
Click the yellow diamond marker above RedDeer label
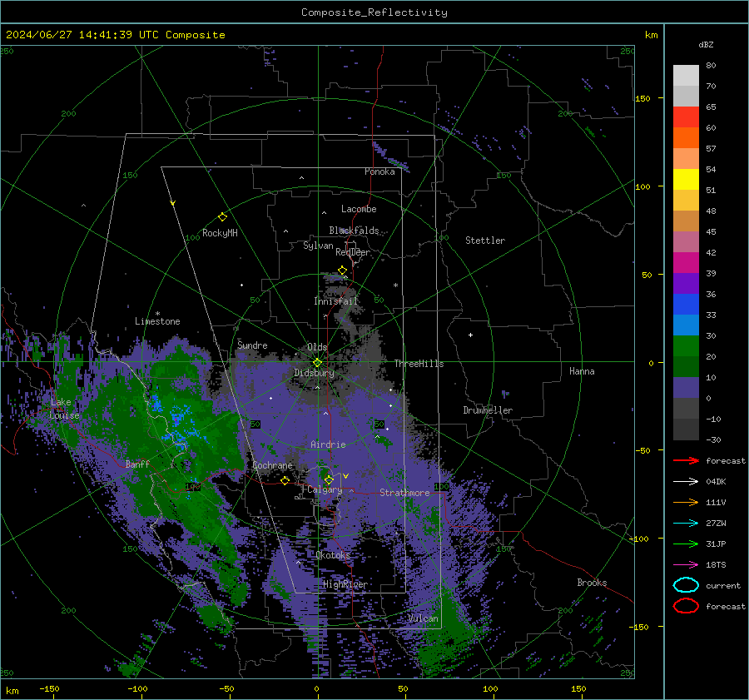click(342, 271)
